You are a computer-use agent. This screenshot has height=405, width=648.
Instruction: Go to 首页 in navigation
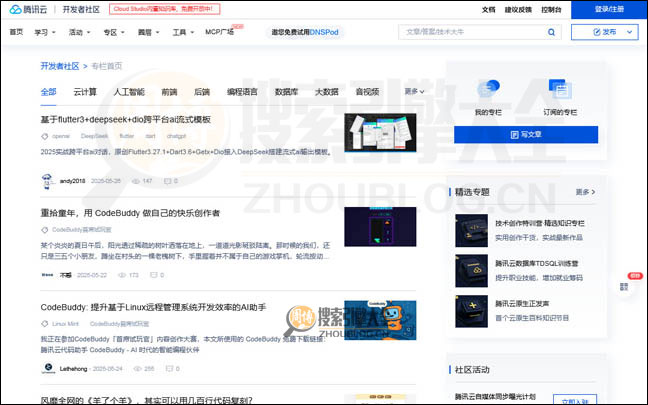tap(16, 32)
